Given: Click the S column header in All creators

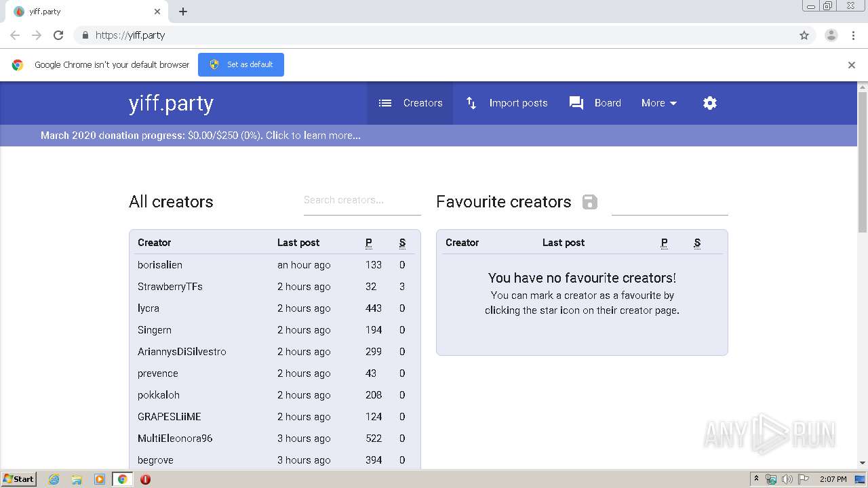Looking at the screenshot, I should tap(402, 243).
